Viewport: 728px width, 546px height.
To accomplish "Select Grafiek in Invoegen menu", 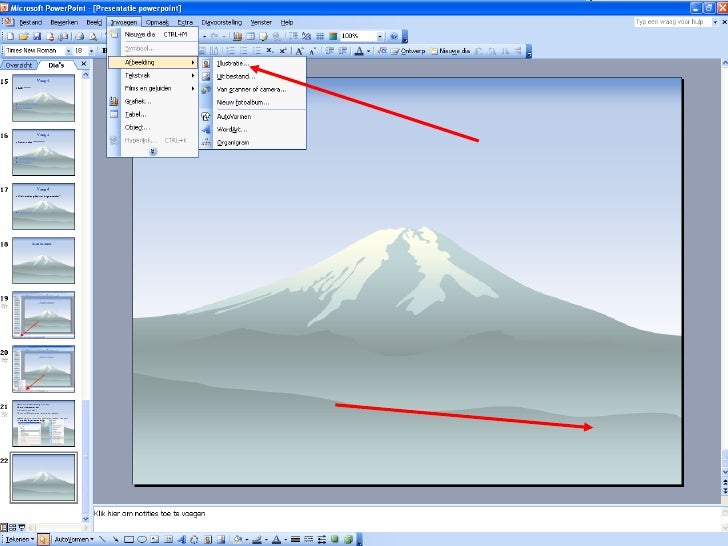I will coord(153,101).
